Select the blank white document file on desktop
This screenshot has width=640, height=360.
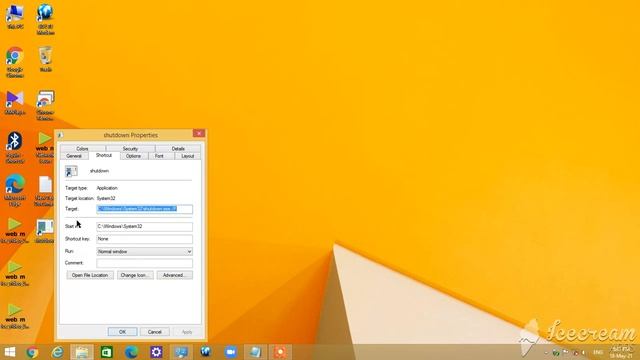44,191
